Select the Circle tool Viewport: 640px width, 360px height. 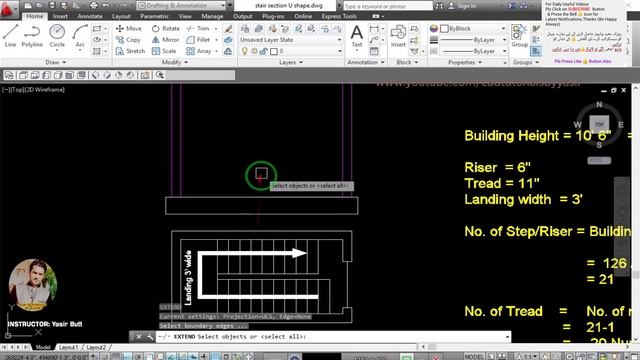pos(57,36)
